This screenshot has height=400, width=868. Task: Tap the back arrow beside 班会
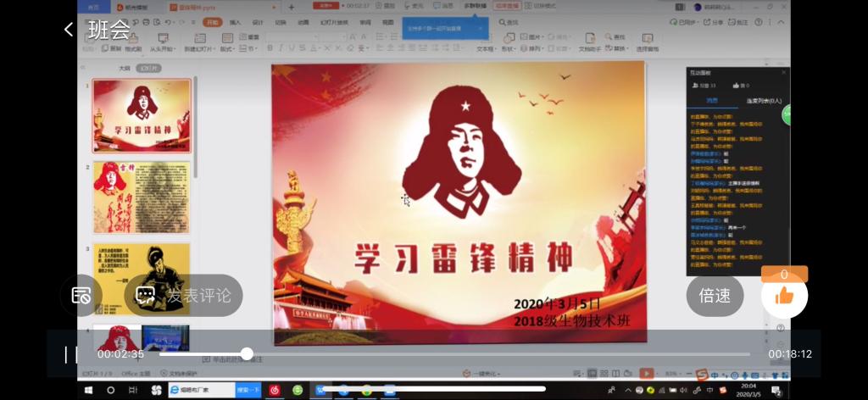pyautogui.click(x=69, y=30)
